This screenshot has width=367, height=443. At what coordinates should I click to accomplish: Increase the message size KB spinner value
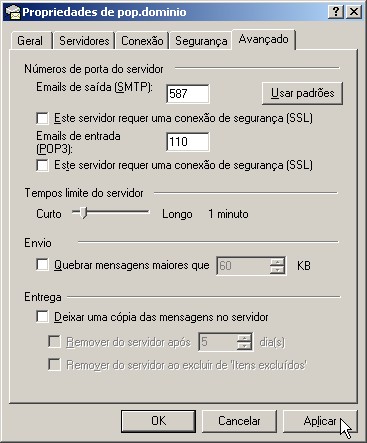pos(277,262)
